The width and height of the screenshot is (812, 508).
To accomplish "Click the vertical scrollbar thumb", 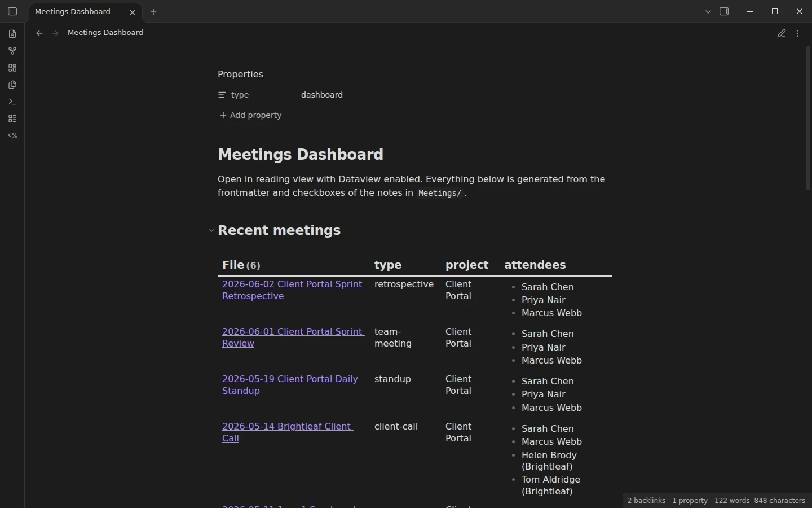I will (x=808, y=119).
